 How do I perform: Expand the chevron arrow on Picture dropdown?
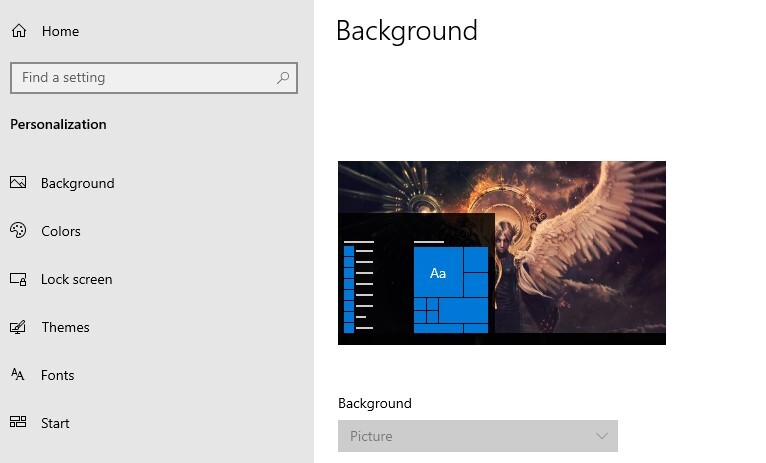pyautogui.click(x=601, y=436)
